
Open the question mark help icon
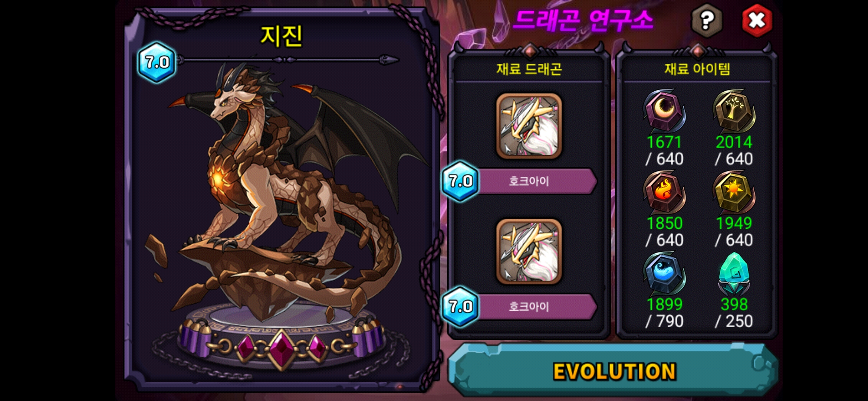[707, 20]
